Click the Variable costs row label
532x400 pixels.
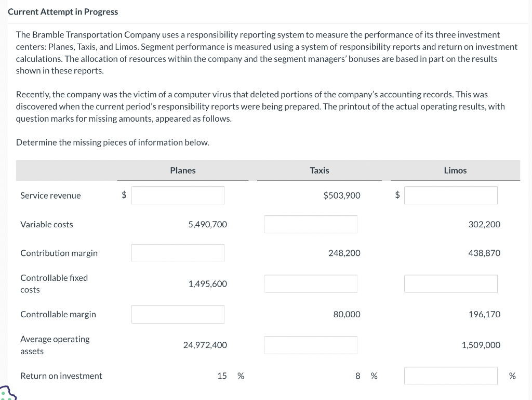coord(47,224)
